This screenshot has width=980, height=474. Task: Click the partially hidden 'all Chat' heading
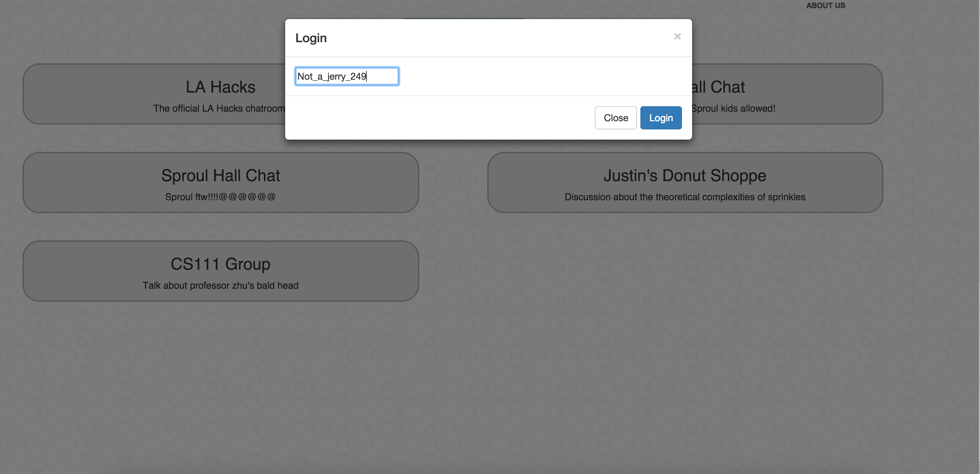click(718, 87)
